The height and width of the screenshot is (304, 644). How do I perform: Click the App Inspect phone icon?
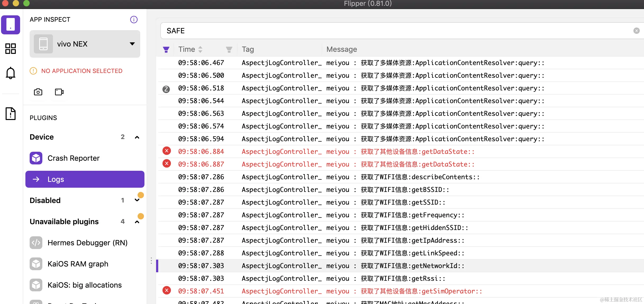(x=11, y=25)
